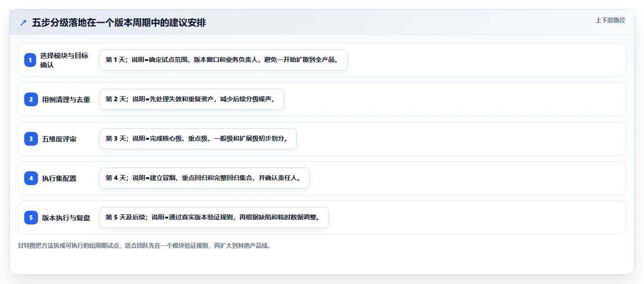Click the 第 3 天 description box
644x284 pixels.
198,139
